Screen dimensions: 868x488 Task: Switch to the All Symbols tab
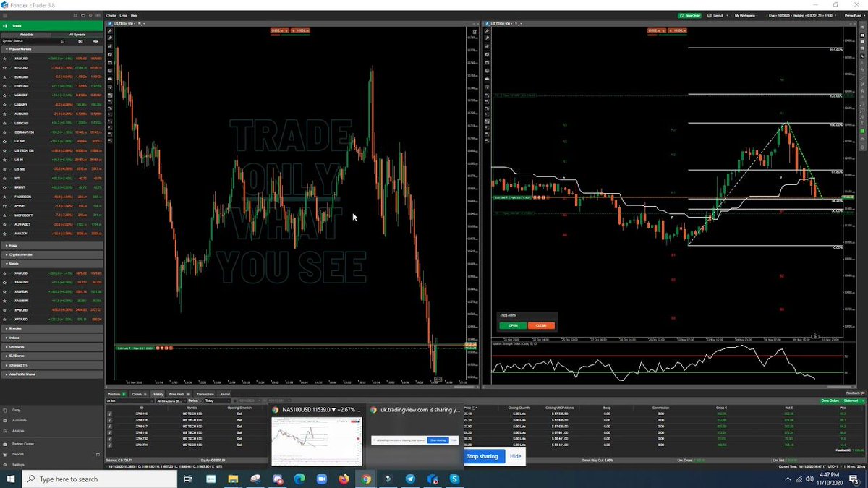tap(77, 34)
